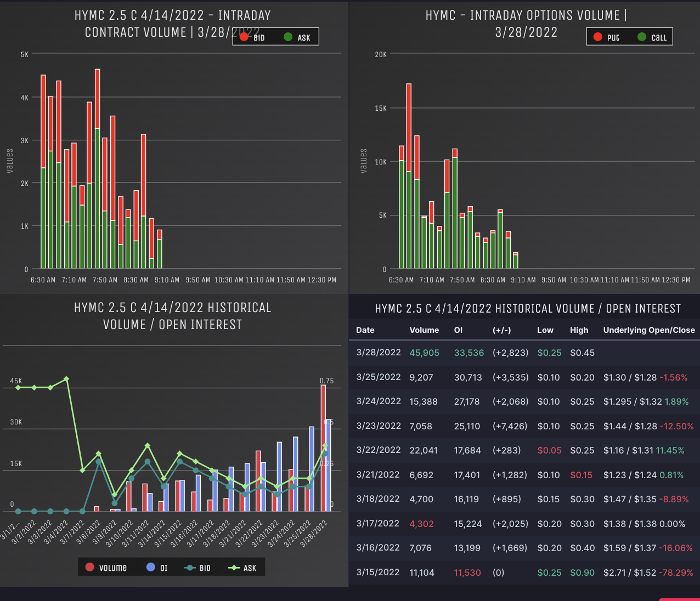Select the 3/24/2022 date cell

[x=379, y=401]
